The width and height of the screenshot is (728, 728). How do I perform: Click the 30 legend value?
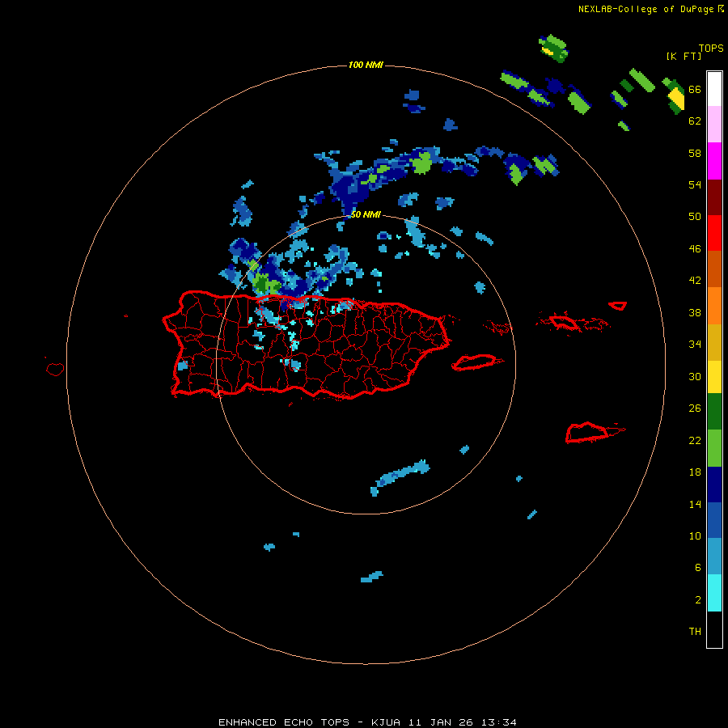(x=695, y=376)
